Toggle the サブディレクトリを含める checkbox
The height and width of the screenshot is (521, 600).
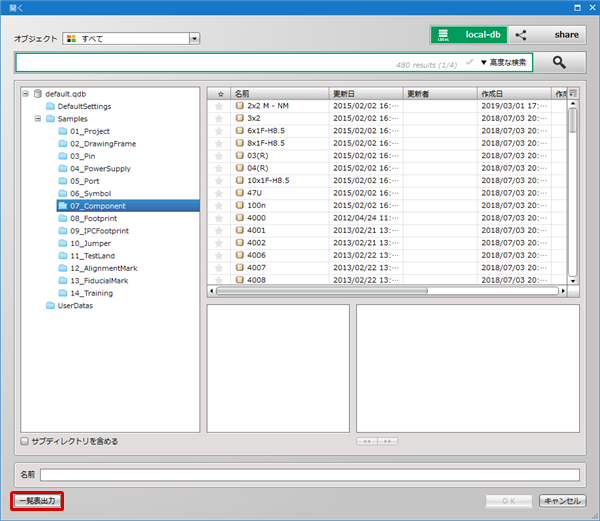25,441
